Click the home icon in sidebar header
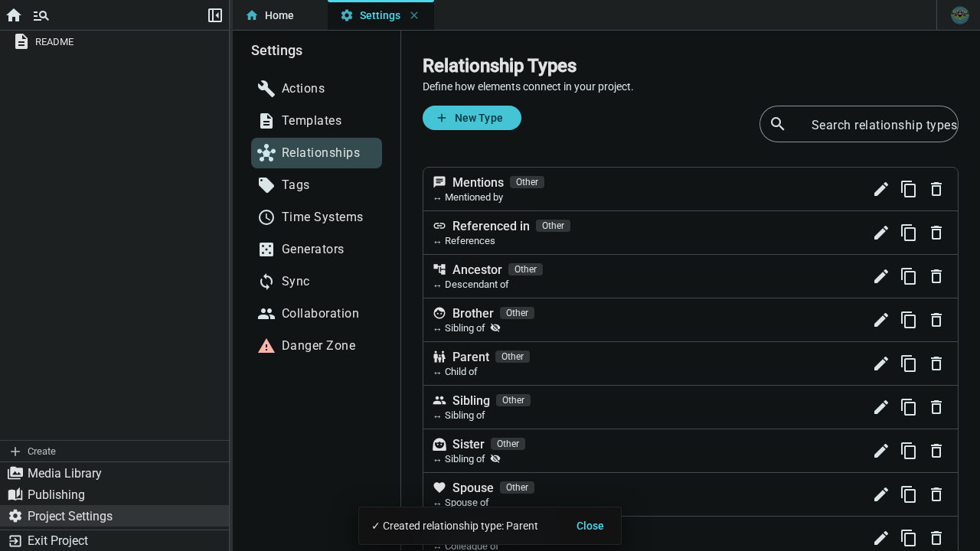This screenshot has width=980, height=551. pos(14,15)
